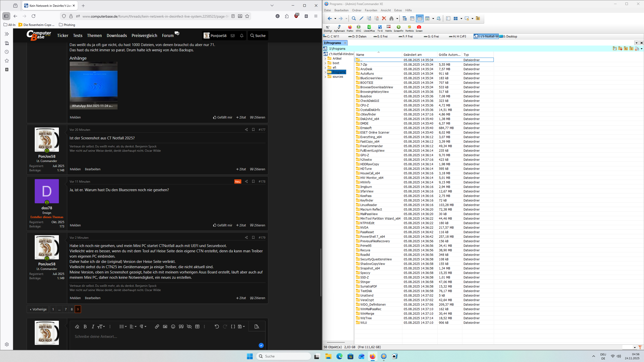The height and width of the screenshot is (362, 644).
Task: Click the red delete X in FreeCommander toolbar
Action: pos(384,18)
